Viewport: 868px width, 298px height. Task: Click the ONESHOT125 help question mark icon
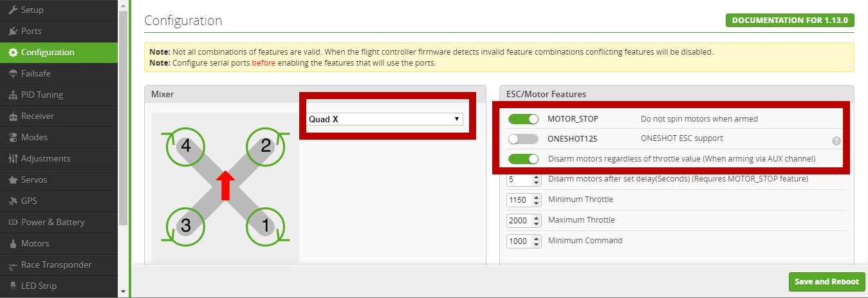pyautogui.click(x=836, y=140)
